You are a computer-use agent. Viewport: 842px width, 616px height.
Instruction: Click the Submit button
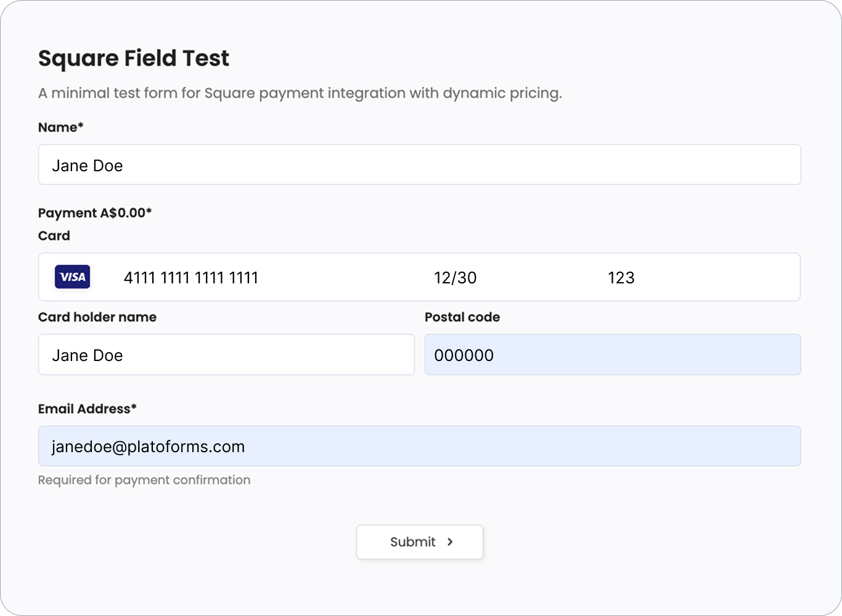pyautogui.click(x=420, y=542)
